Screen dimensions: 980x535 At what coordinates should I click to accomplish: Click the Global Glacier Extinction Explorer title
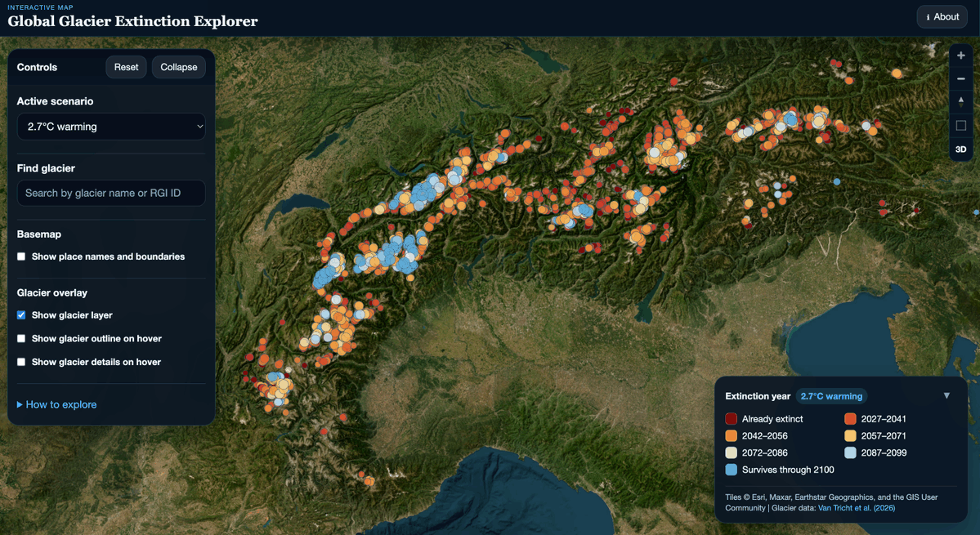[132, 21]
